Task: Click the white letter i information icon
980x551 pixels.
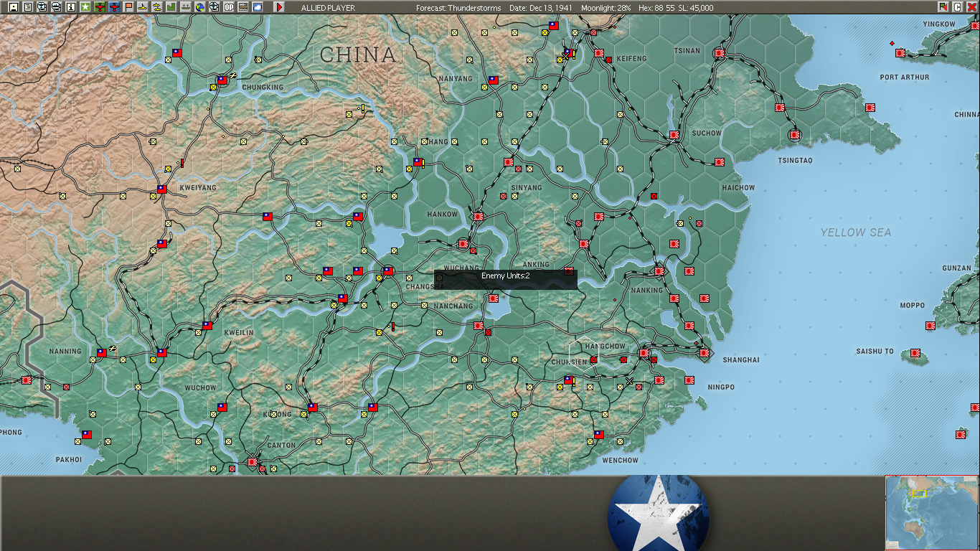Action: coord(71,6)
